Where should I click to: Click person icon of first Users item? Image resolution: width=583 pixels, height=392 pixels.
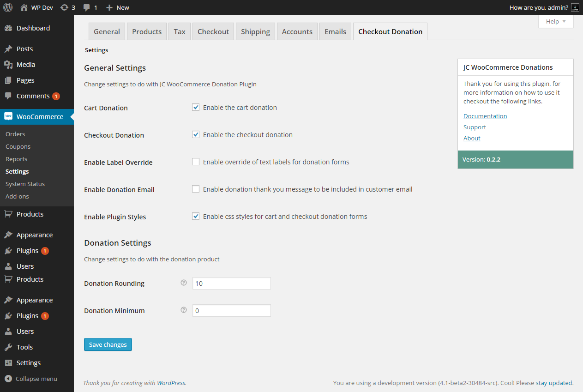click(8, 266)
